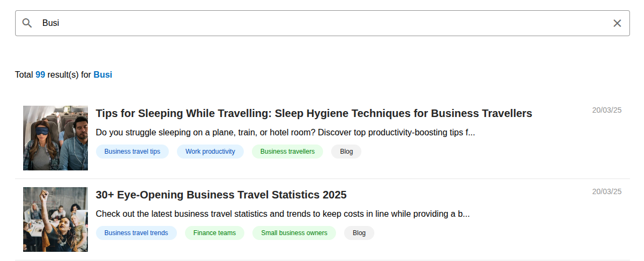Open "30+ Eye-Opening Business Travel Statistics 2025" title
This screenshot has width=644, height=261.
coord(221,195)
